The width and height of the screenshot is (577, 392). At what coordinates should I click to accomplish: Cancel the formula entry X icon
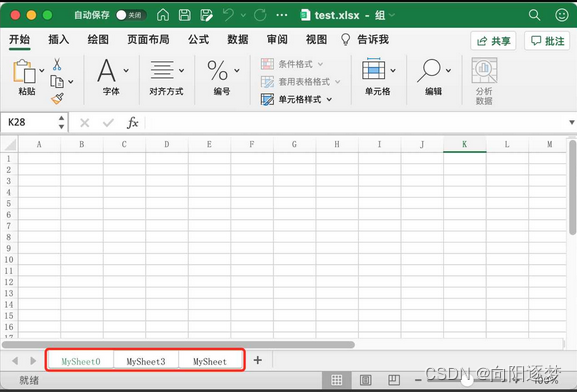[85, 123]
